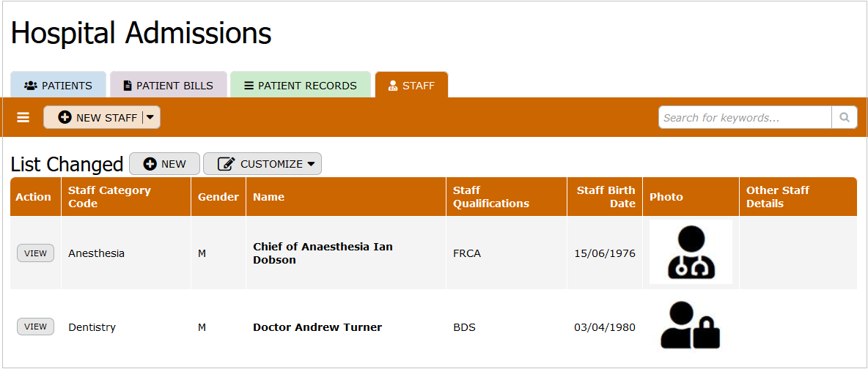Viewport: 868px width, 369px height.
Task: Click the doctor photo for Ian Dobson
Action: [690, 252]
